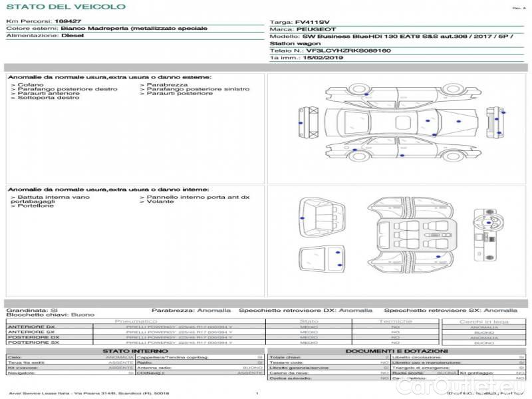The image size is (532, 399).
Task: Click the 'Navigatore:' row
Action: click(x=70, y=373)
